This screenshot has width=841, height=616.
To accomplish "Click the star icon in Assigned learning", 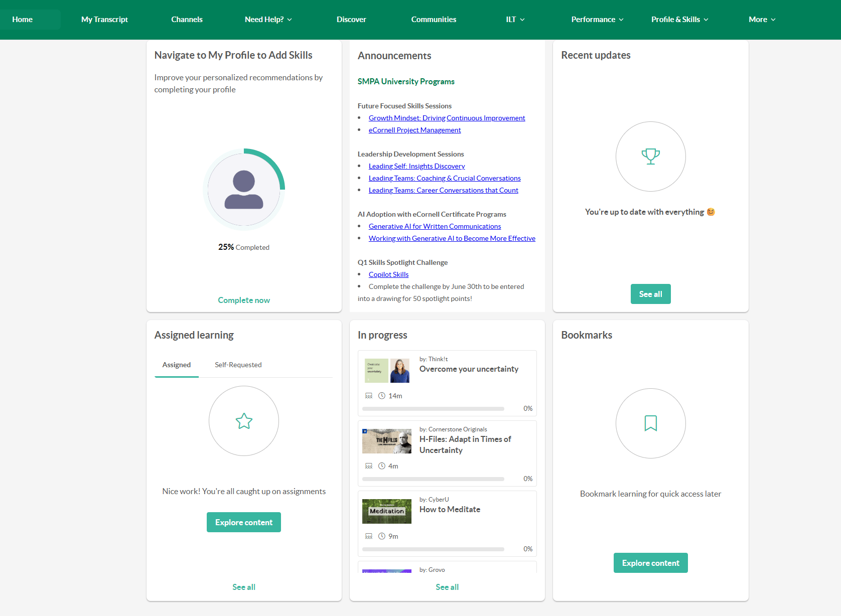I will pyautogui.click(x=244, y=421).
